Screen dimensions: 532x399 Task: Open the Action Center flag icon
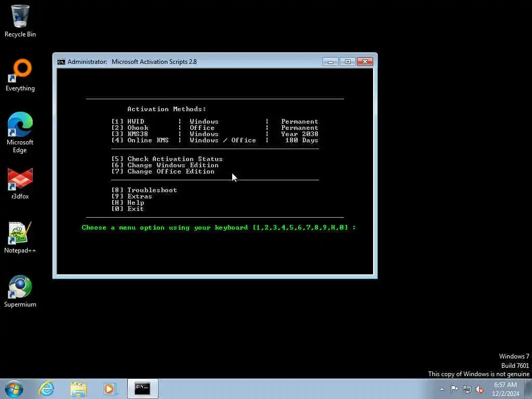pyautogui.click(x=454, y=389)
